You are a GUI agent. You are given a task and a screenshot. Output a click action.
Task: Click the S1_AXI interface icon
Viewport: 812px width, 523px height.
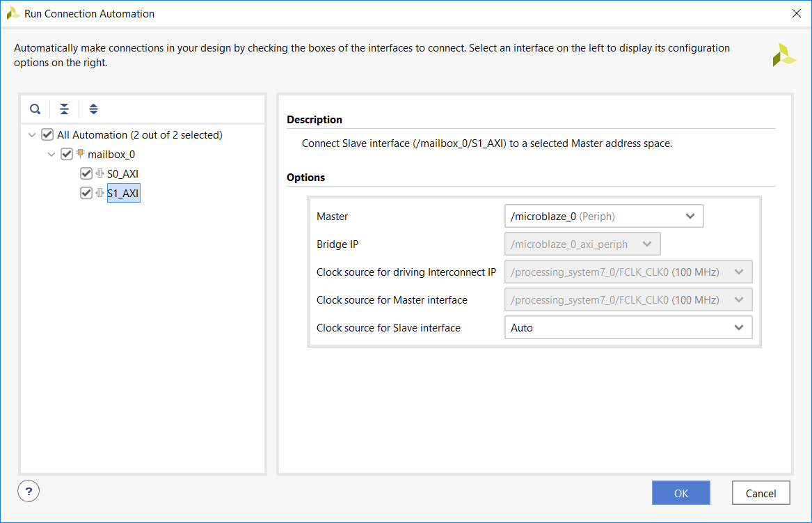coord(99,193)
